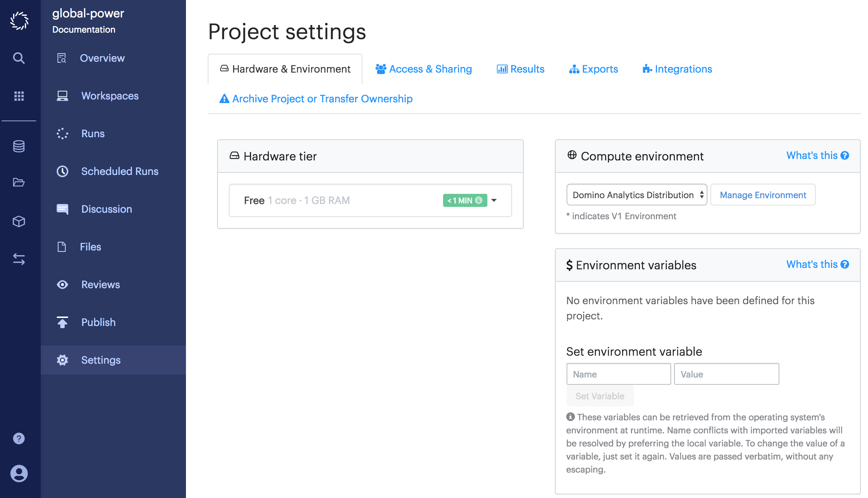The image size is (868, 498).
Task: Go to Settings in sidebar
Action: [101, 360]
